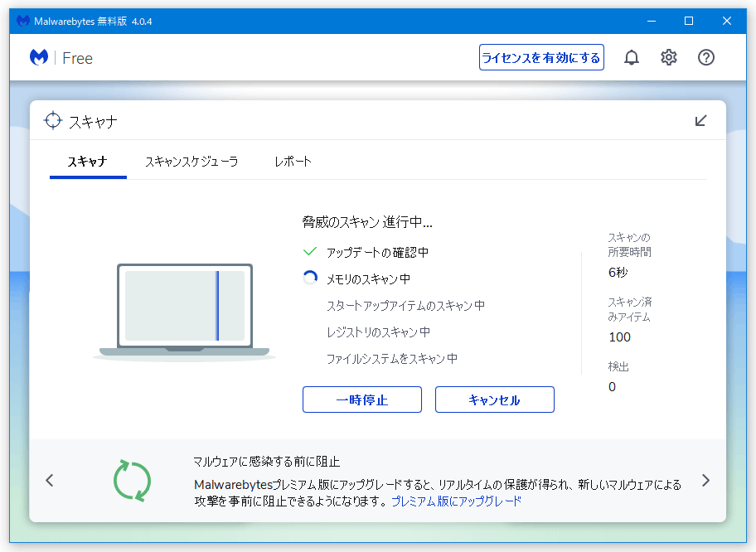Click the spinner beside メモリのスキャン中
756x552 pixels.
tap(310, 278)
